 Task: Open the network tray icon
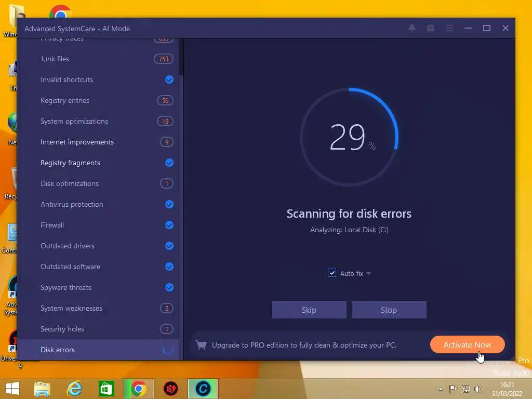[466, 389]
